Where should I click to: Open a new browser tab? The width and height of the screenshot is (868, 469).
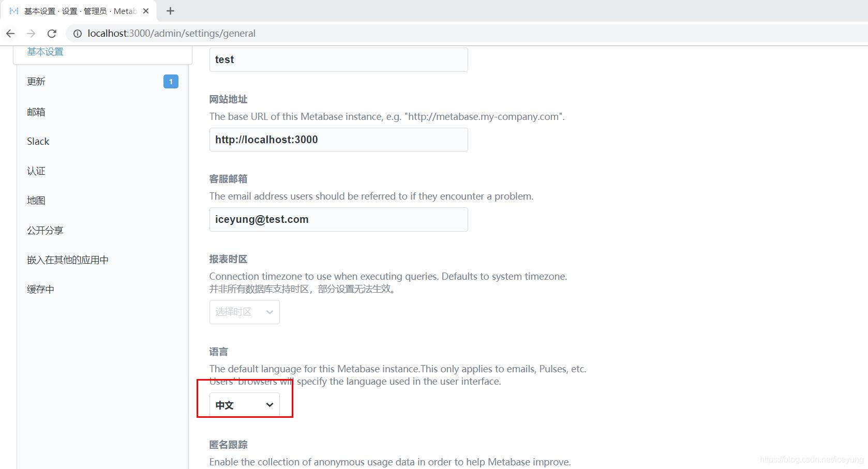click(x=170, y=11)
